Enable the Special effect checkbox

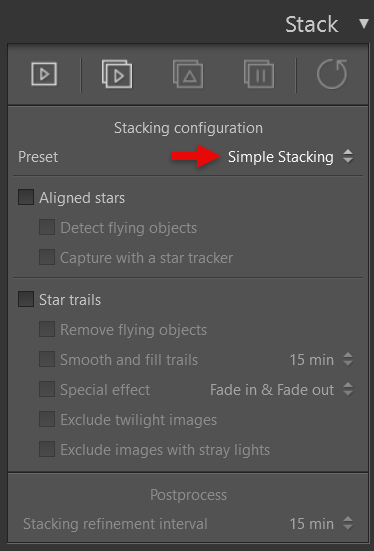click(47, 389)
